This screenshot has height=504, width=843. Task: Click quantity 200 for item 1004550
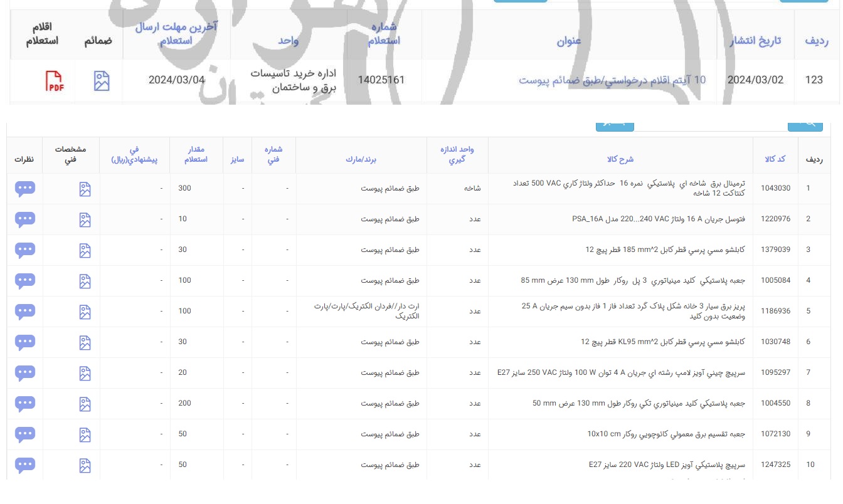pos(185,403)
